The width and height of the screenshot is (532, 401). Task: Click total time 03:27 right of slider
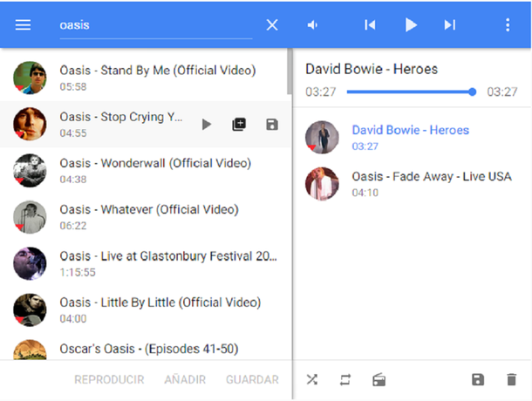(502, 92)
